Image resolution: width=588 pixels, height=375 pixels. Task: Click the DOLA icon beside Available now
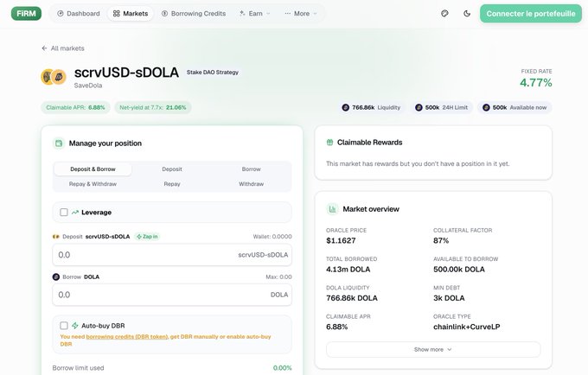click(x=486, y=107)
